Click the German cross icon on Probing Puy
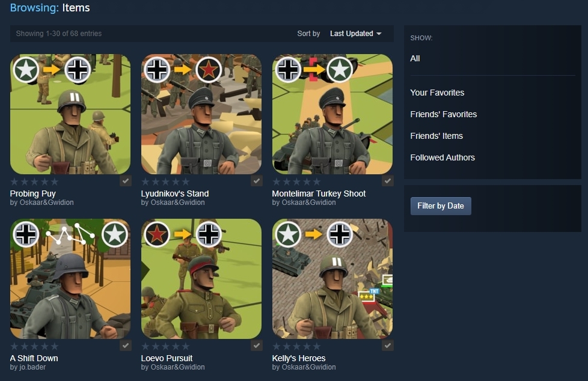The image size is (588, 381). coord(78,70)
